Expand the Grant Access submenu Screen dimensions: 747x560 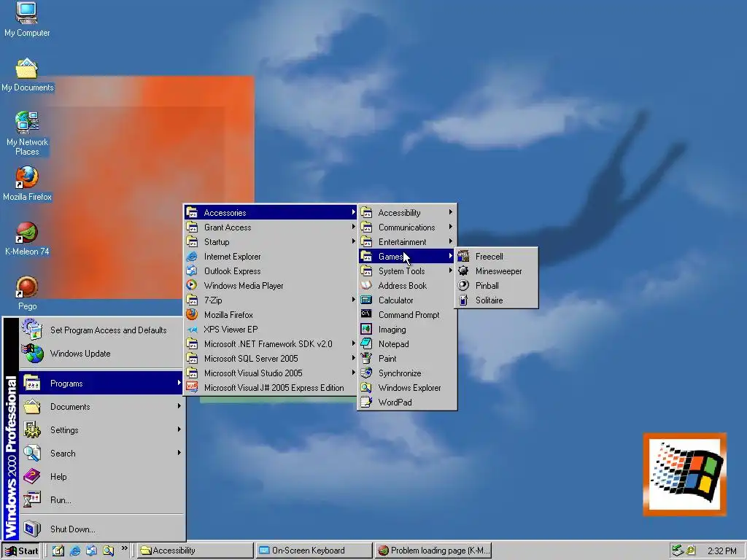point(271,227)
